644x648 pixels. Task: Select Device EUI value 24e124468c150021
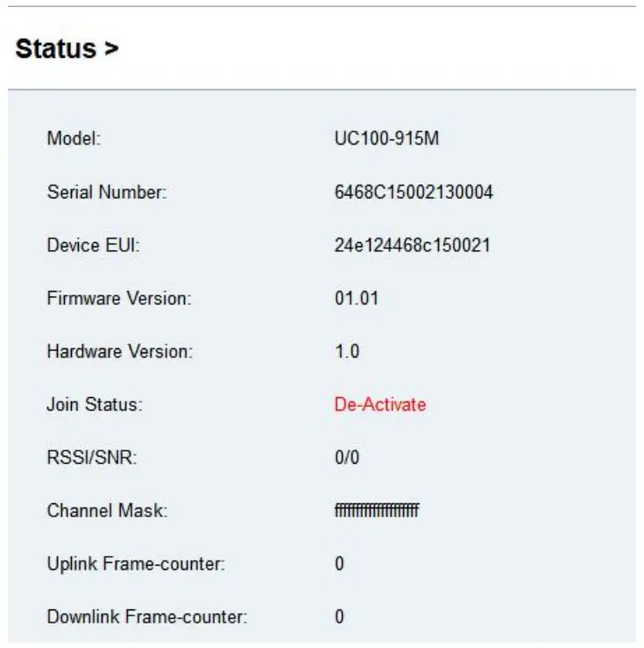tap(412, 246)
